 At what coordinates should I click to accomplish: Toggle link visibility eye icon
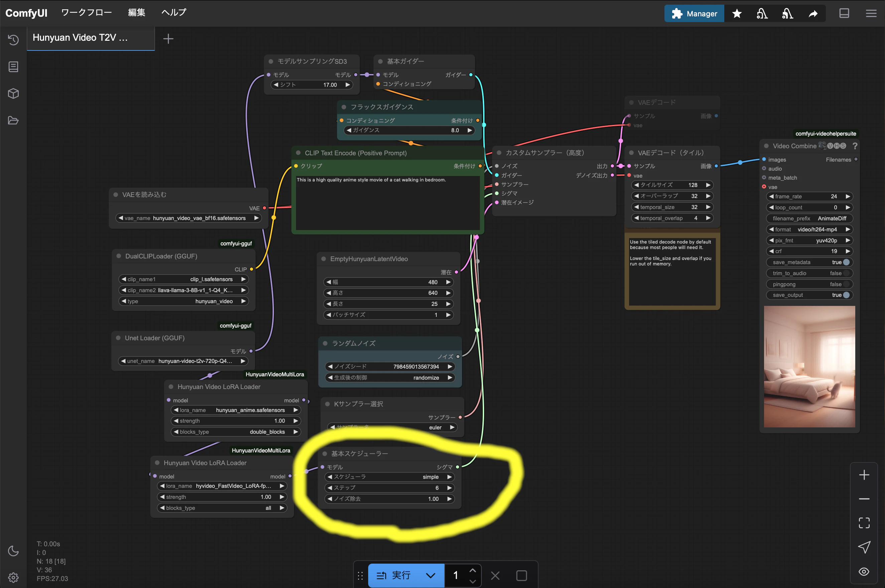[864, 572]
